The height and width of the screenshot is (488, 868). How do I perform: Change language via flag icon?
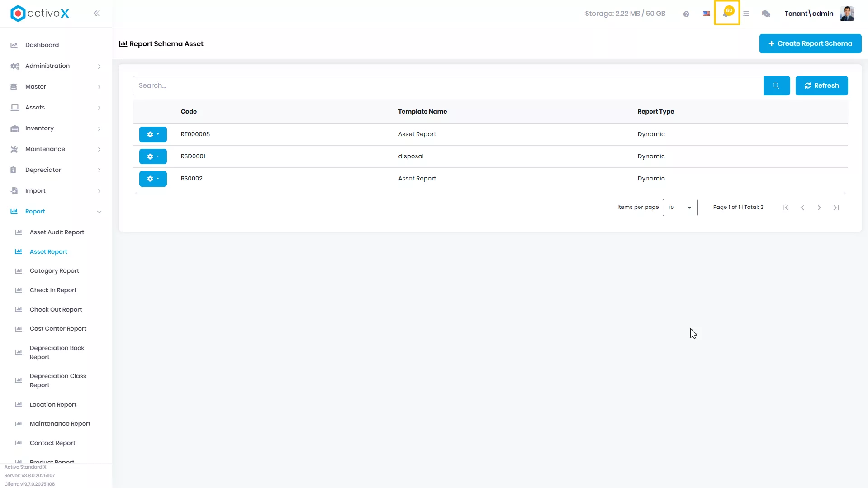pyautogui.click(x=706, y=14)
